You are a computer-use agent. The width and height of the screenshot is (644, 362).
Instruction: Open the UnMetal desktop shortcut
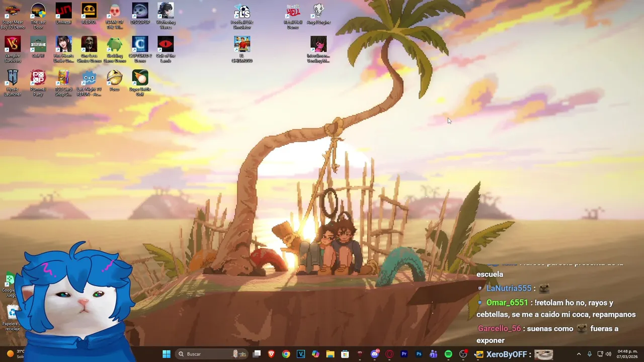63,14
